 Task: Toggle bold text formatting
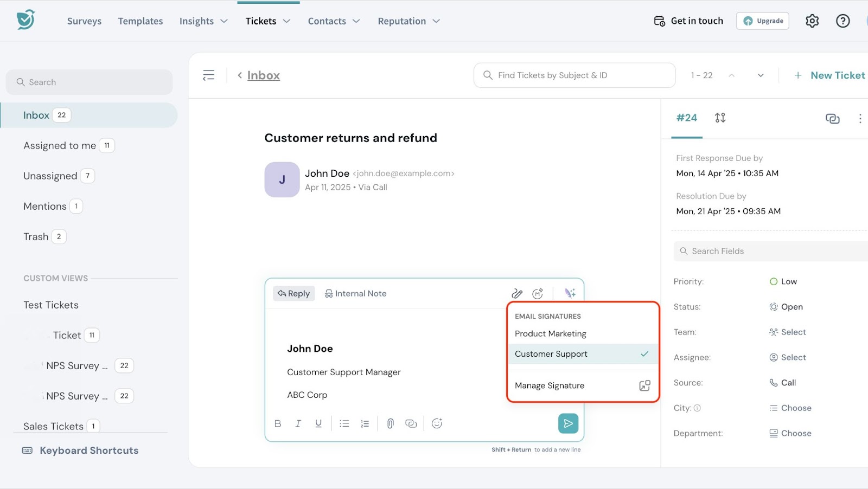pyautogui.click(x=278, y=423)
